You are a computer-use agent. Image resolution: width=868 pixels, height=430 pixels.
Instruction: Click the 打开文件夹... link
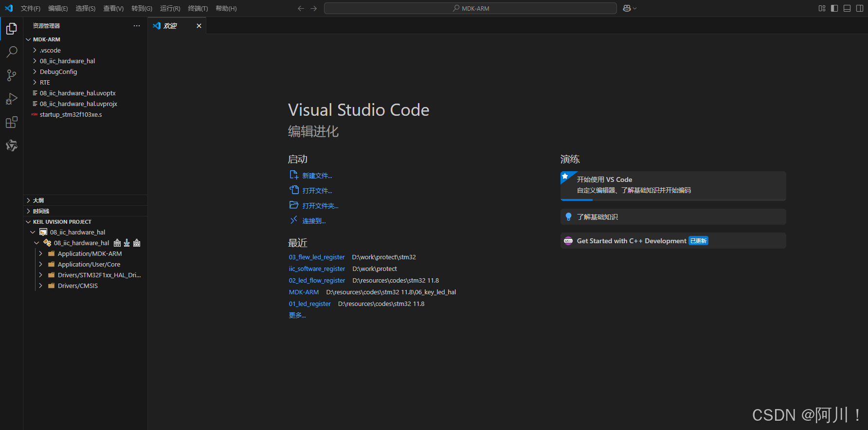pos(320,206)
